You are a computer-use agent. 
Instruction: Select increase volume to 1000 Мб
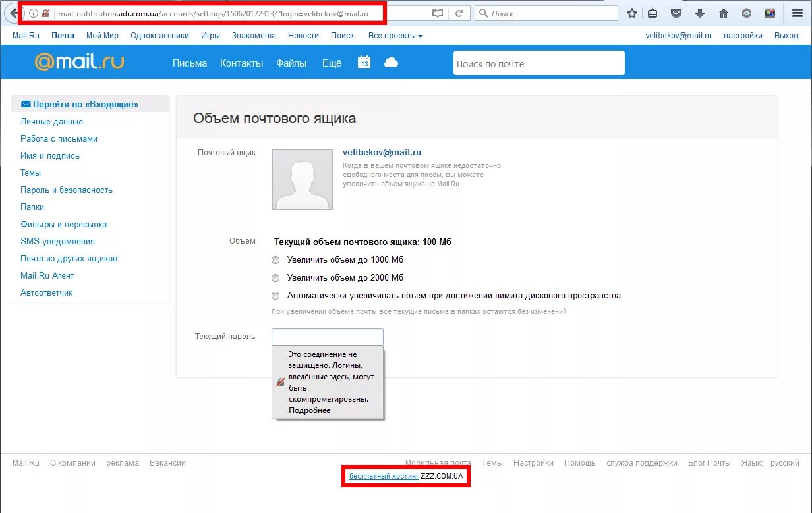click(275, 260)
